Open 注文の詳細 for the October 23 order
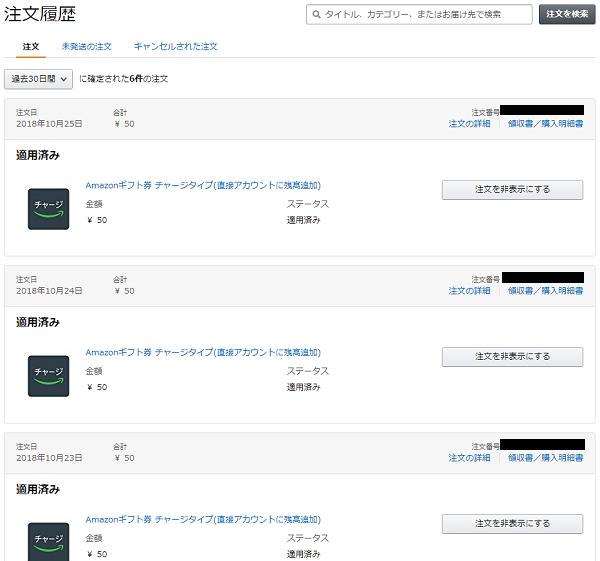 click(470, 458)
